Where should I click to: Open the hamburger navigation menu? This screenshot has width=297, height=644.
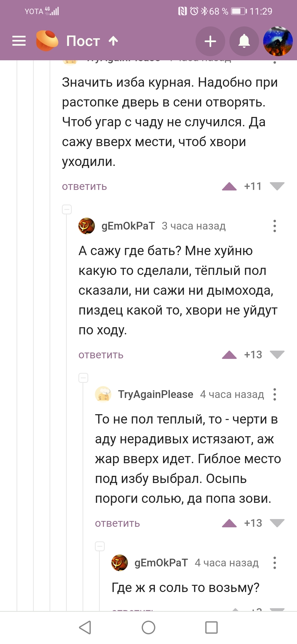[19, 41]
